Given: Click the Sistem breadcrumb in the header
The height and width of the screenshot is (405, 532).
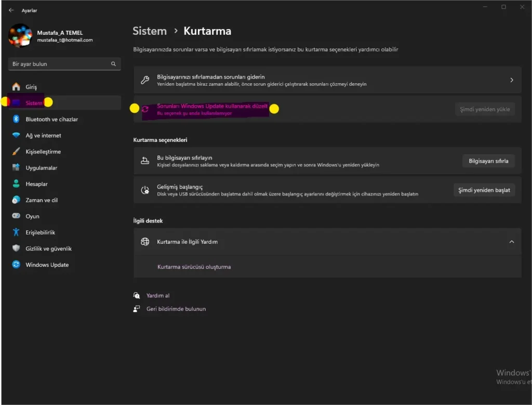Looking at the screenshot, I should click(x=150, y=31).
